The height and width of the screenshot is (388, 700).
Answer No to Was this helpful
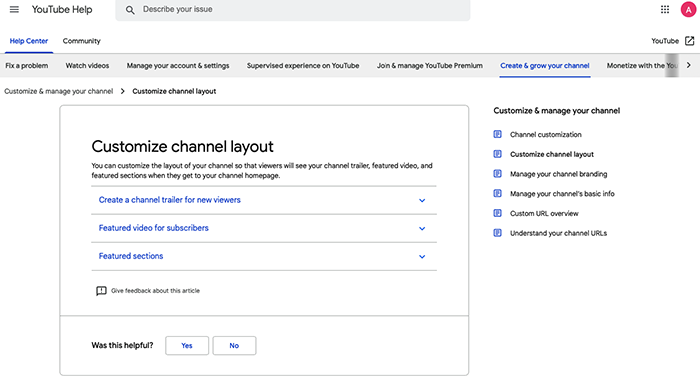[x=234, y=346]
